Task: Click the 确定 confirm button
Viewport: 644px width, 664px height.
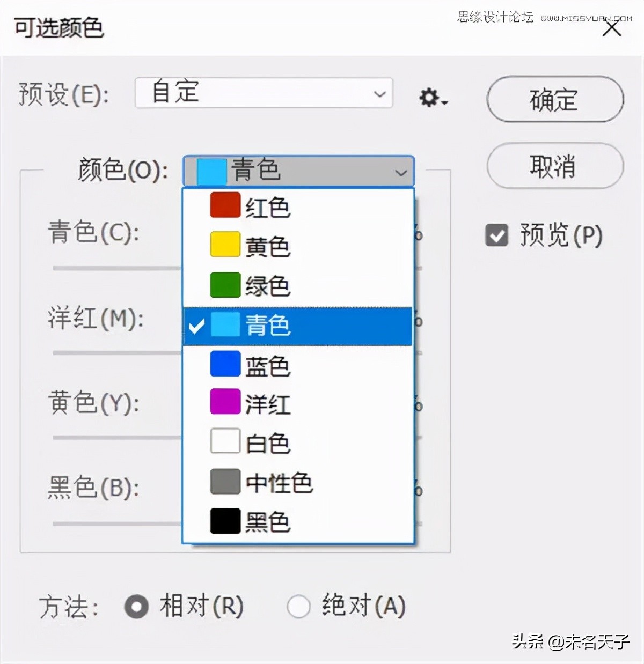Action: coord(554,99)
